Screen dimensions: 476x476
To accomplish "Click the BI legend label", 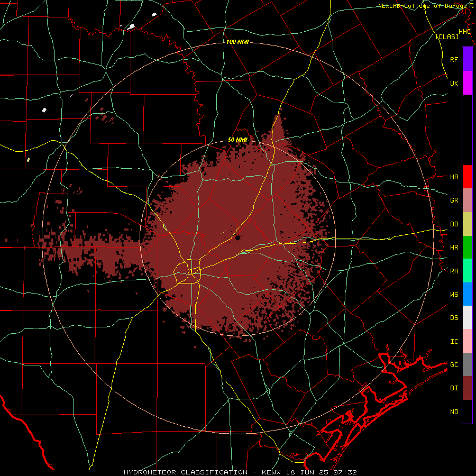I will 454,388.
